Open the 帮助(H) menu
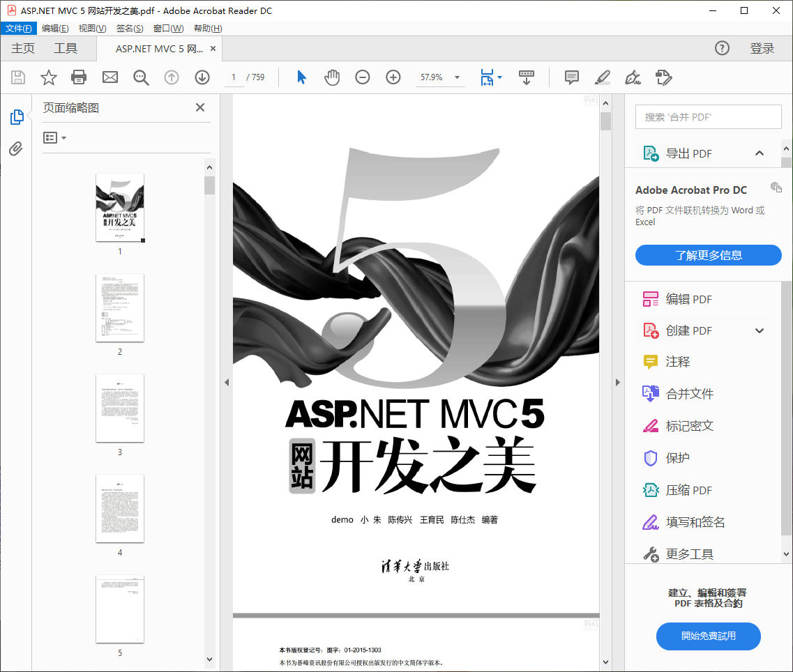The image size is (793, 672). coord(208,29)
